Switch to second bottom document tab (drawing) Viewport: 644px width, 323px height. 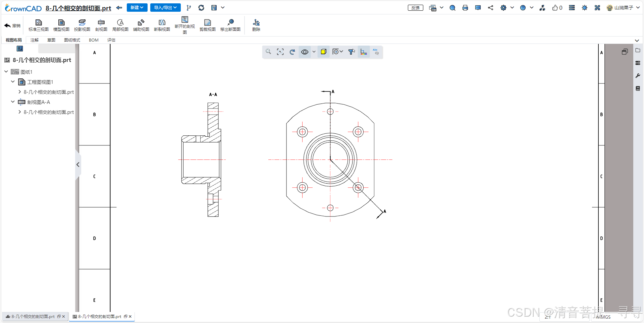click(102, 316)
